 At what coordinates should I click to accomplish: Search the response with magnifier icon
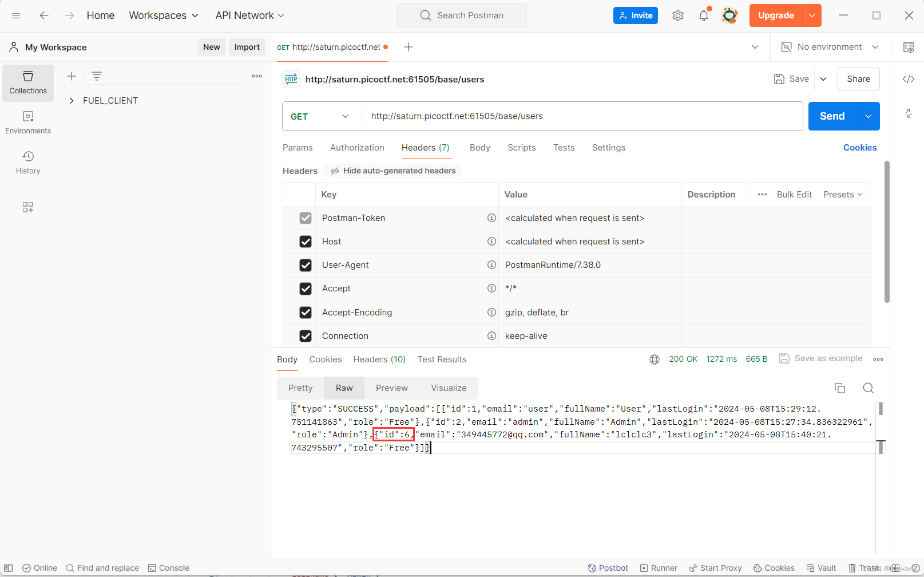pos(868,388)
